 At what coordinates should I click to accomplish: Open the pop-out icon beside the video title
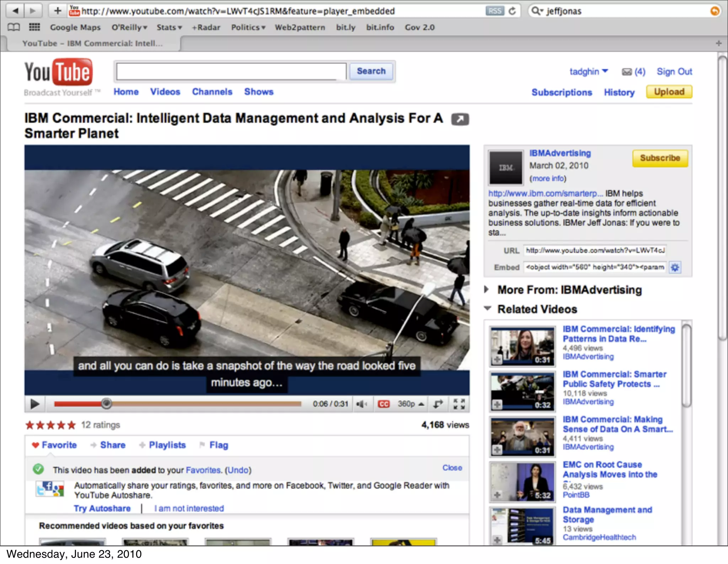[x=460, y=119]
